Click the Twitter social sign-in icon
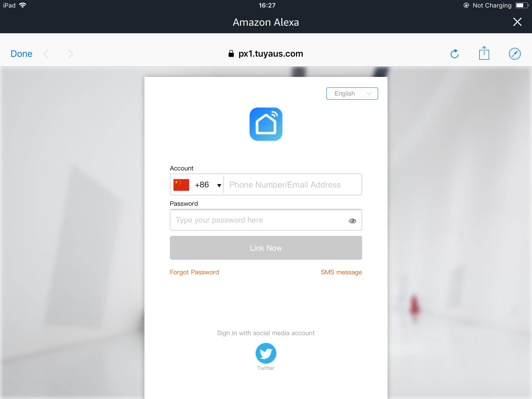This screenshot has width=532, height=399. [265, 354]
